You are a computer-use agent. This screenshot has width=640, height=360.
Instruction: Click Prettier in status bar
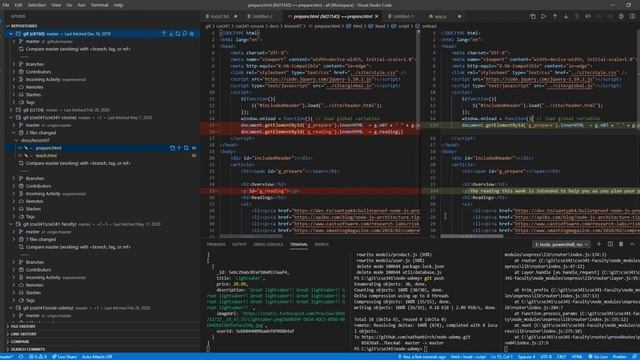pyautogui.click(x=620, y=357)
